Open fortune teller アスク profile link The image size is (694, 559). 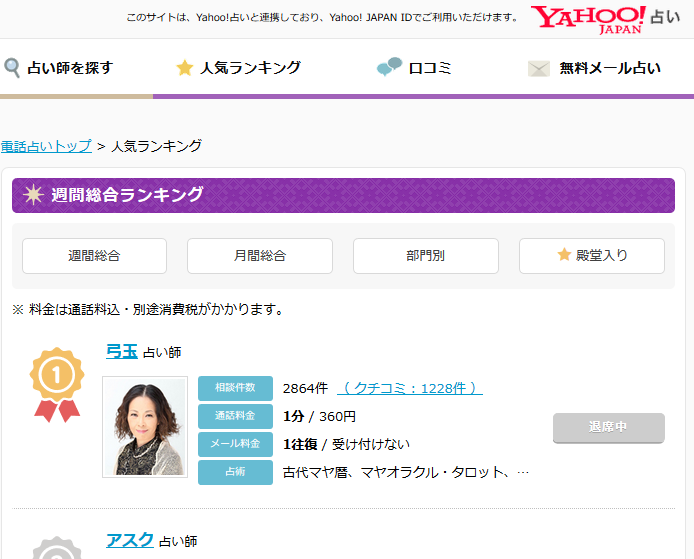[130, 540]
